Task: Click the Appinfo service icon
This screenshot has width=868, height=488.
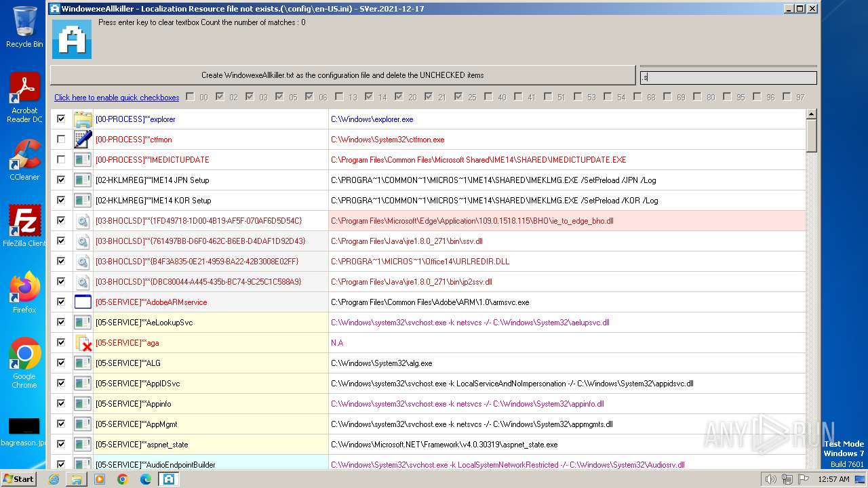Action: (x=83, y=404)
